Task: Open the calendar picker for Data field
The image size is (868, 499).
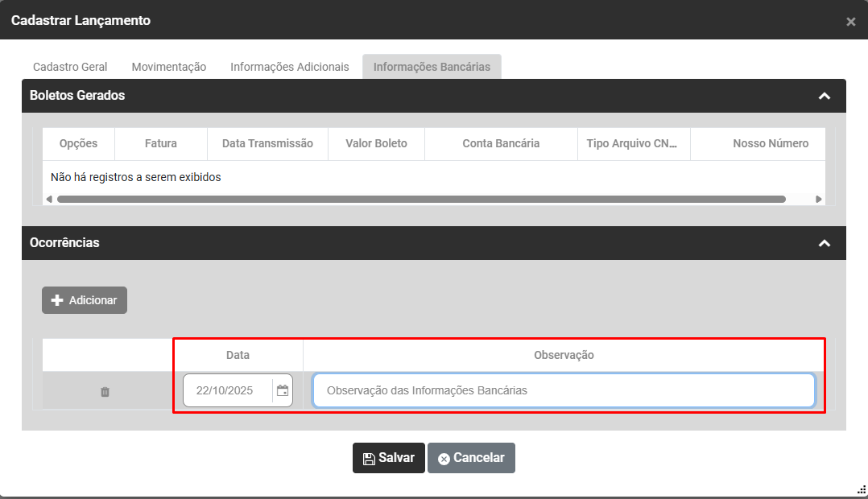Action: pos(283,390)
